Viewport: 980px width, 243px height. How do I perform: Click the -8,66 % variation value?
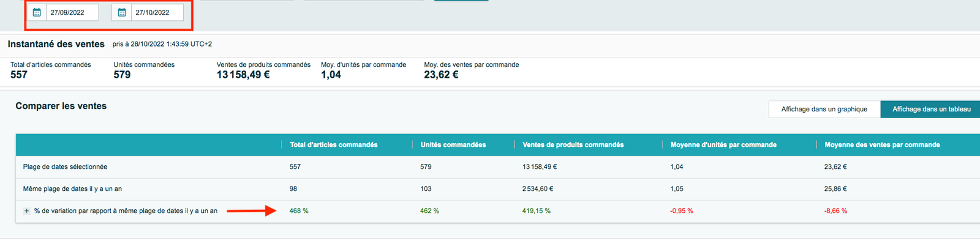coord(835,211)
